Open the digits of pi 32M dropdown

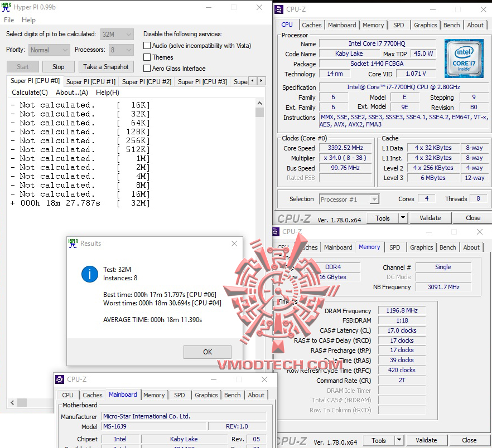point(117,34)
